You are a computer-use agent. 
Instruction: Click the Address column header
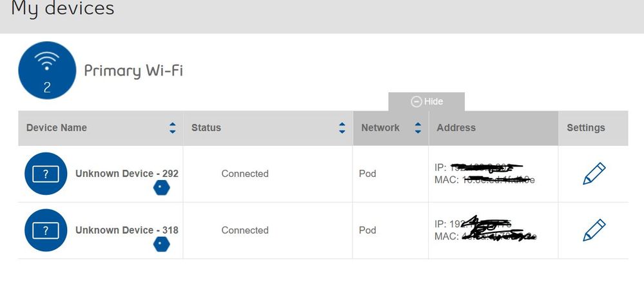click(x=456, y=128)
